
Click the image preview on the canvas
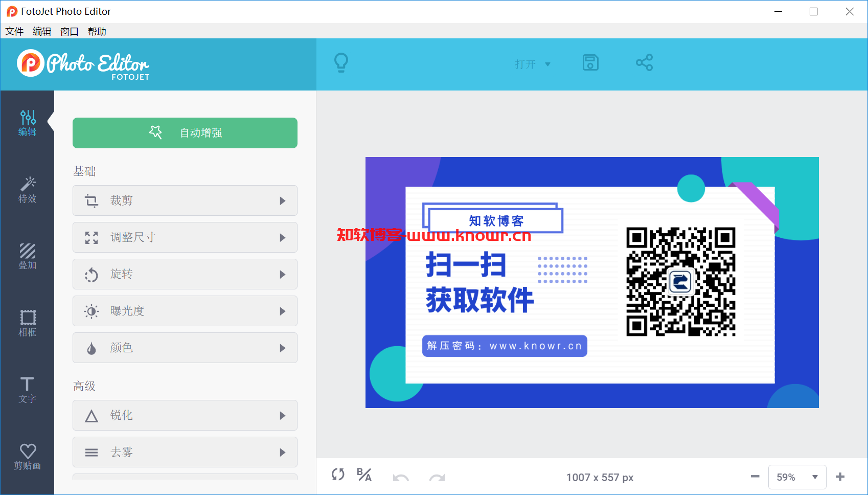click(x=592, y=282)
